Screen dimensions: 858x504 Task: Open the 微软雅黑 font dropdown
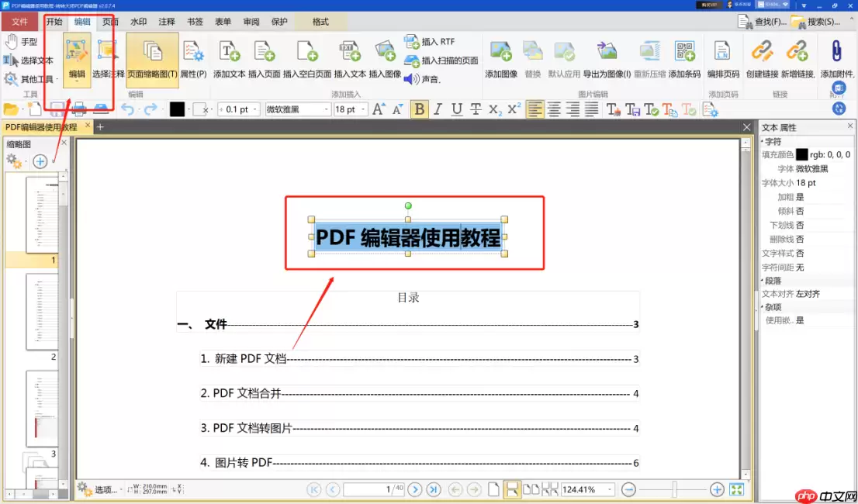click(297, 109)
